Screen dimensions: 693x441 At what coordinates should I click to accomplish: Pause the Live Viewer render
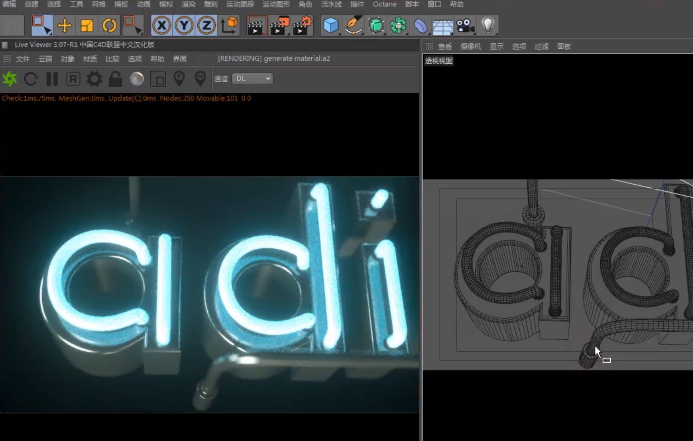click(52, 79)
